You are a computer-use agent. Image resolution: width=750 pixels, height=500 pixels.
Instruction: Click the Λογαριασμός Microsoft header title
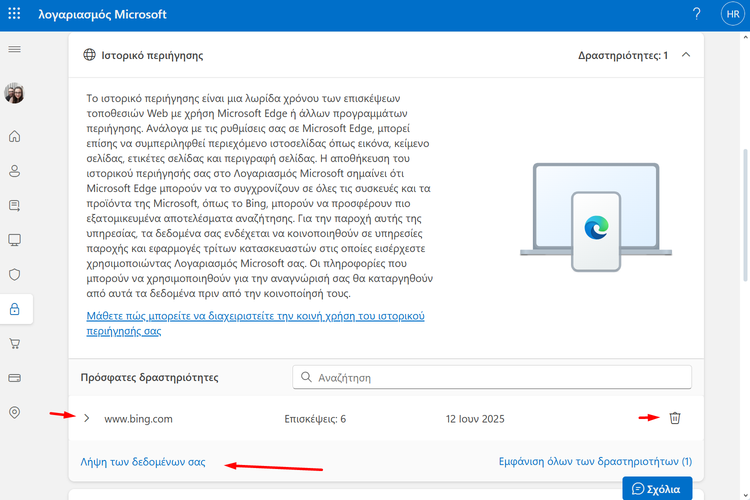tap(102, 14)
